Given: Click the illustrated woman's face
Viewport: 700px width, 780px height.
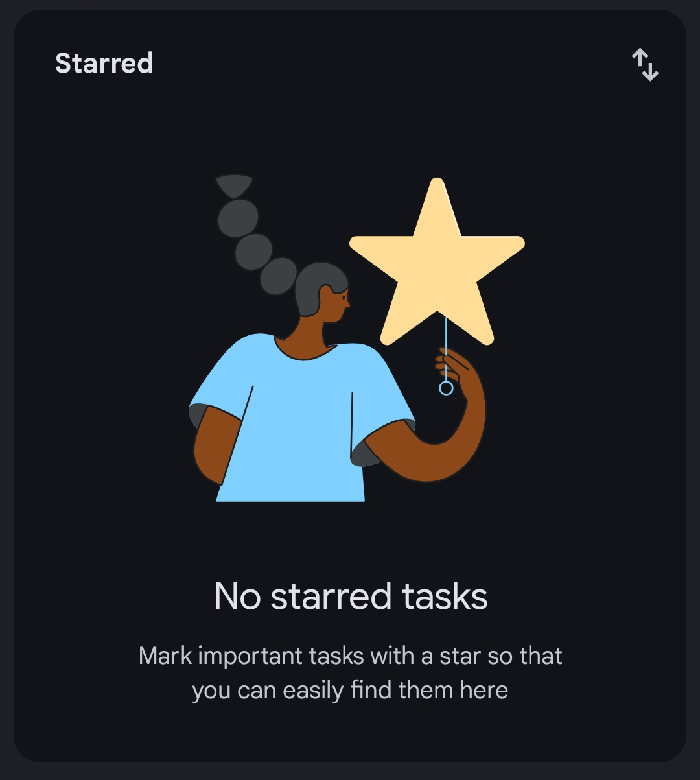Looking at the screenshot, I should click(337, 302).
